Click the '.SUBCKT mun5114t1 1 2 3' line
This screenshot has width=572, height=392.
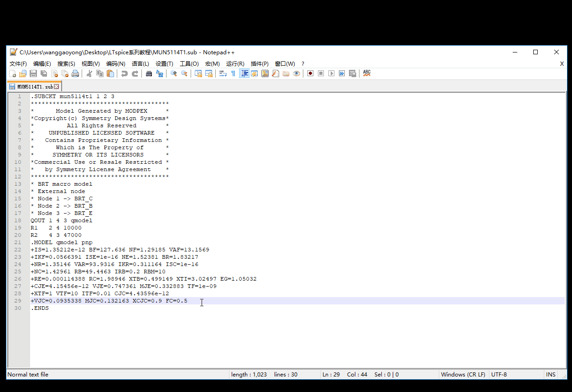73,96
